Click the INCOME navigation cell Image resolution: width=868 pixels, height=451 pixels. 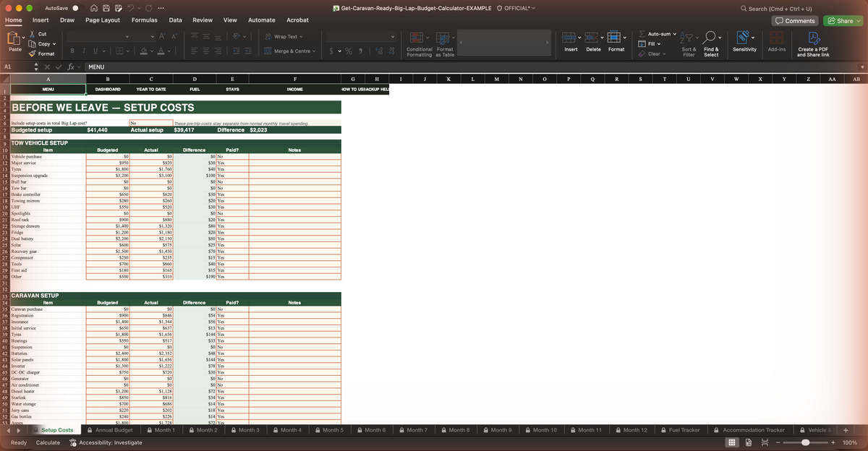coord(294,90)
